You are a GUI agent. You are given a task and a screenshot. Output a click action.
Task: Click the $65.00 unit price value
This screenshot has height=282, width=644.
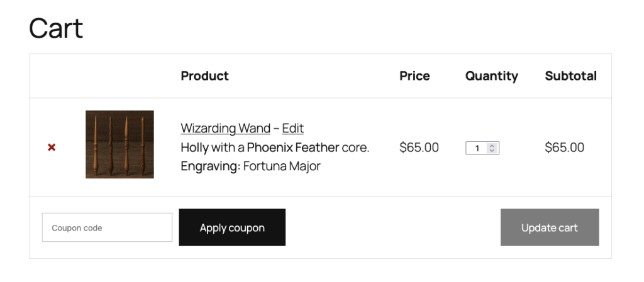tap(419, 148)
